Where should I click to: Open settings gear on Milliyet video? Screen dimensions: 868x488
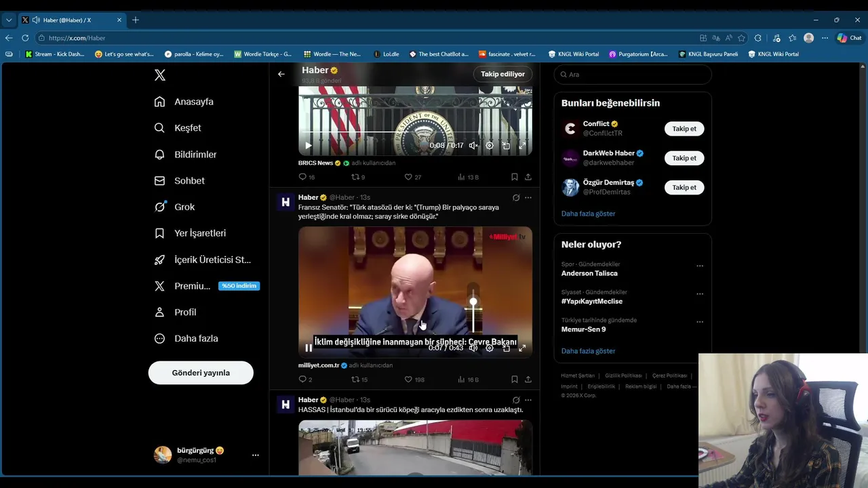[x=490, y=348]
